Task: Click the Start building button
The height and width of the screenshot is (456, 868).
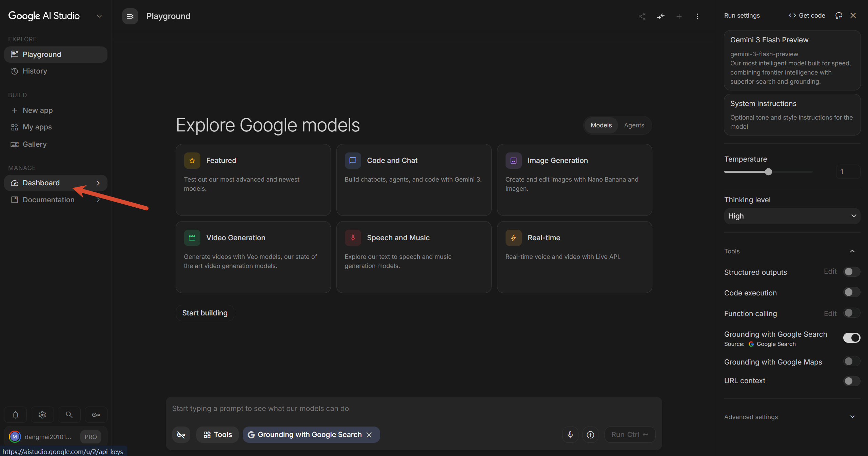Action: (x=205, y=313)
